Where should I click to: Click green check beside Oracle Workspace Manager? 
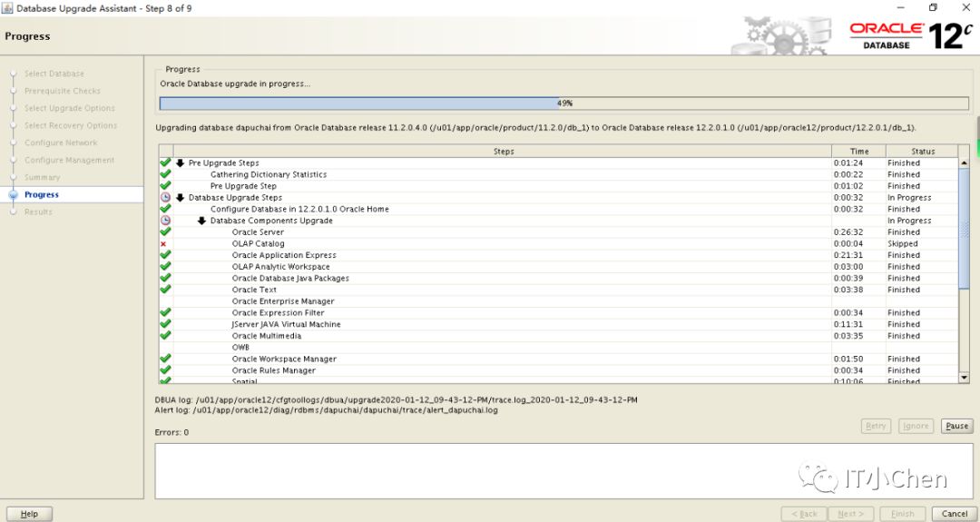165,359
